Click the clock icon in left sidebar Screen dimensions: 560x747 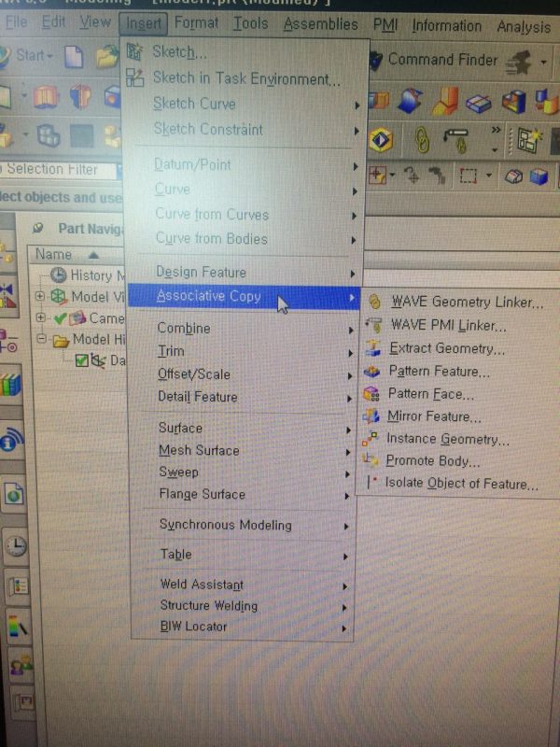tap(16, 545)
